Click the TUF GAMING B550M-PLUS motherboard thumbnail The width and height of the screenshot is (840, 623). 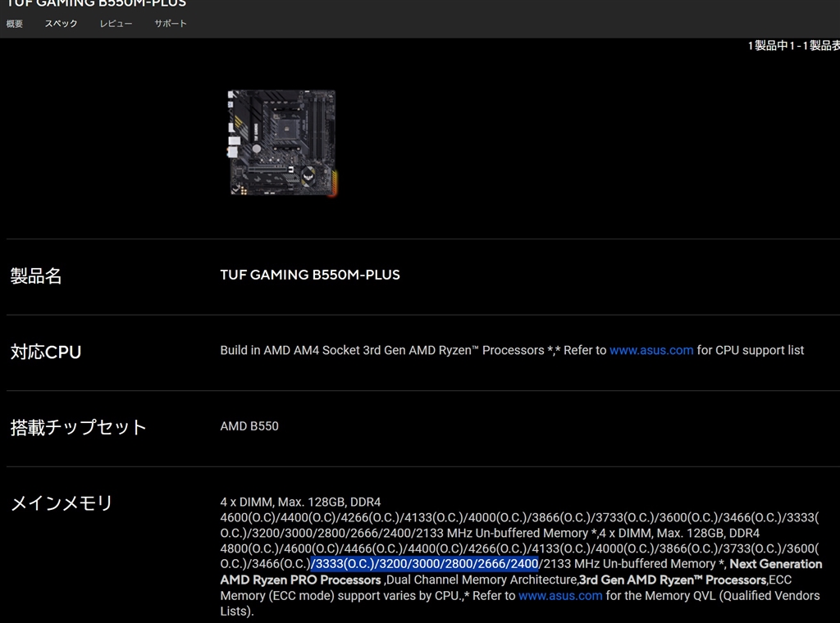pyautogui.click(x=282, y=143)
